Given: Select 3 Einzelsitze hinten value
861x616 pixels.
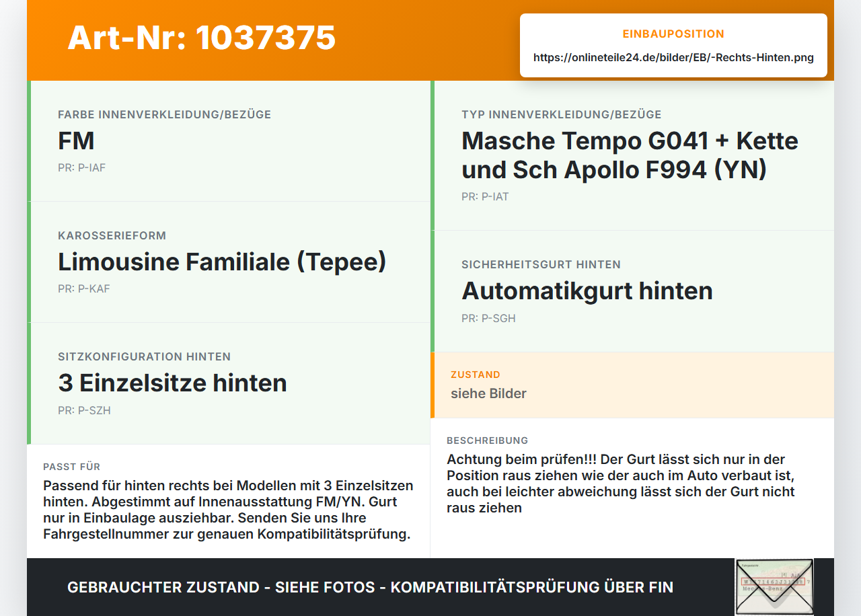Looking at the screenshot, I should tap(172, 383).
